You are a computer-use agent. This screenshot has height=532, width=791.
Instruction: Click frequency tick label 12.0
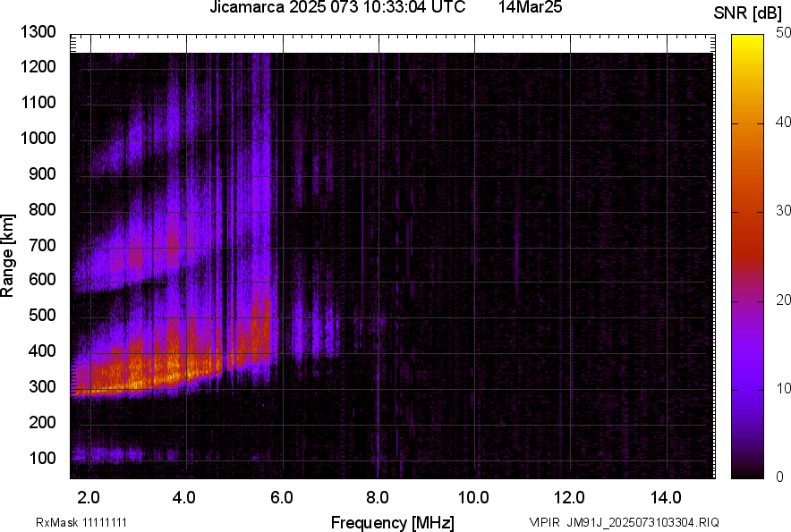pos(570,498)
